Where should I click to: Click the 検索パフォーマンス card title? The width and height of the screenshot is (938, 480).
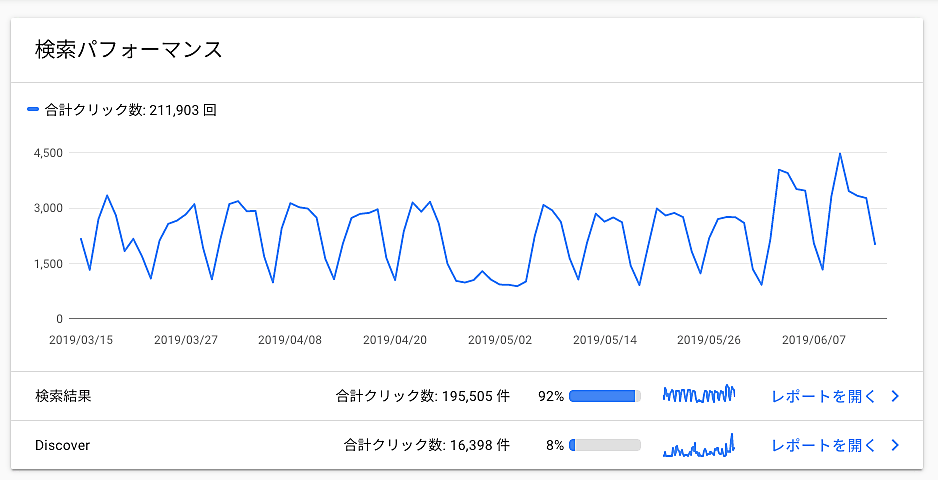tap(128, 49)
